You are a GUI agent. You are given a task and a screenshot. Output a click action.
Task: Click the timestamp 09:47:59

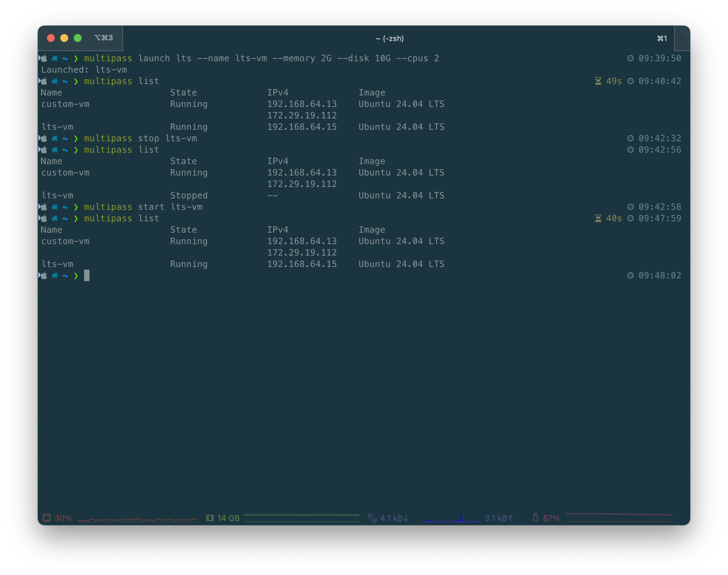pyautogui.click(x=660, y=219)
